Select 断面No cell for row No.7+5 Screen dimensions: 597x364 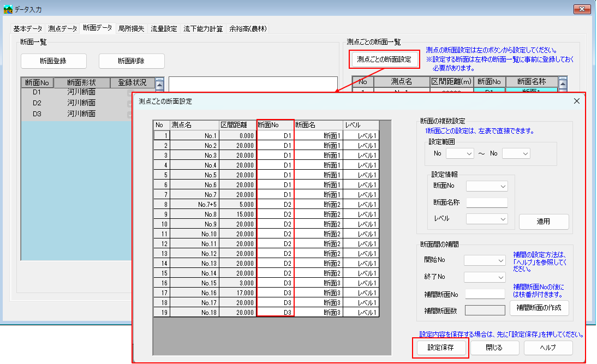[276, 204]
